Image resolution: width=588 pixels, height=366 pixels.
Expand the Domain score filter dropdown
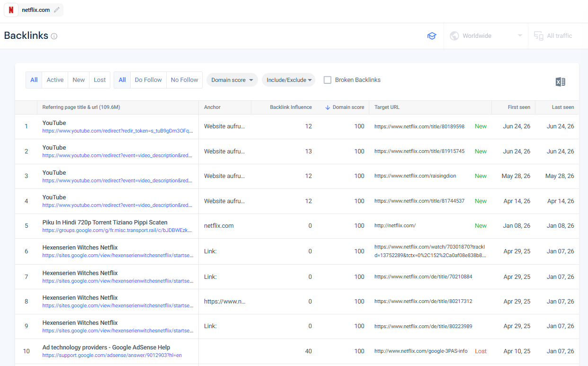coord(232,80)
